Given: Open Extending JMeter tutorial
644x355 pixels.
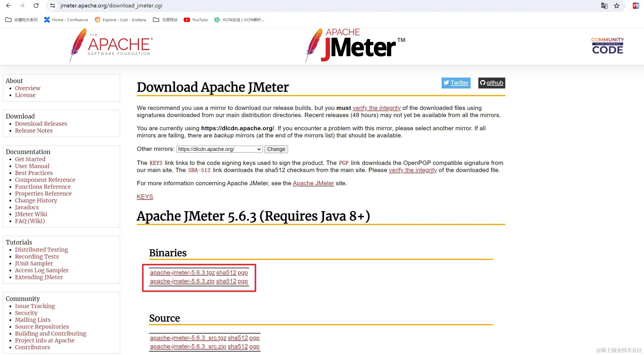Looking at the screenshot, I should pos(39,277).
